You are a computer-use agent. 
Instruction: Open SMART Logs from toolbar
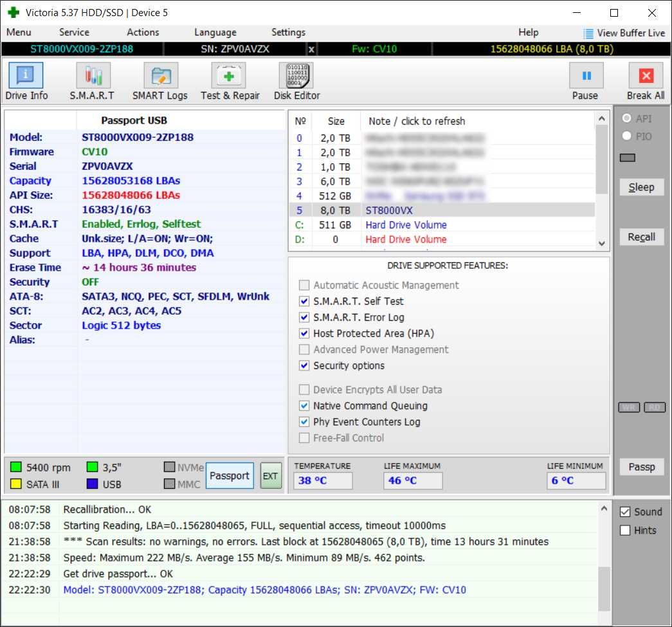pyautogui.click(x=161, y=75)
